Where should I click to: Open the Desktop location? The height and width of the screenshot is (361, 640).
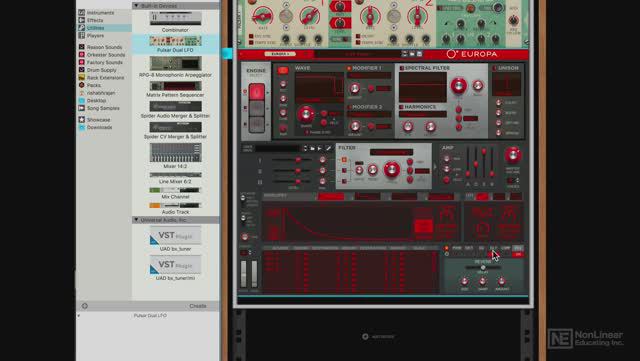point(96,100)
